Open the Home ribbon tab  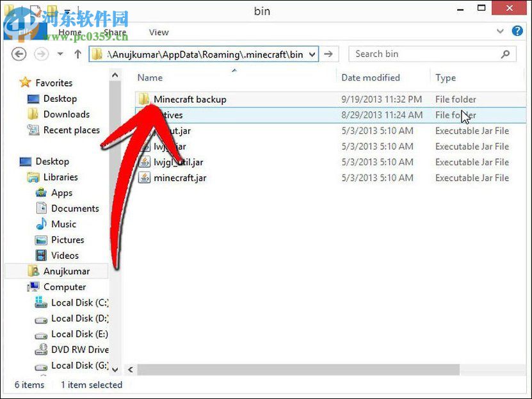coord(70,32)
